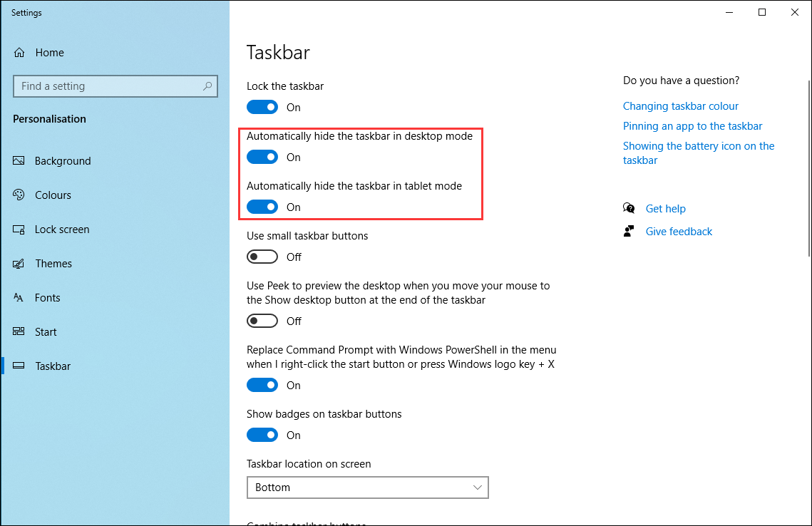Viewport: 812px width, 526px height.
Task: Click the Colours palette icon
Action: tap(19, 195)
